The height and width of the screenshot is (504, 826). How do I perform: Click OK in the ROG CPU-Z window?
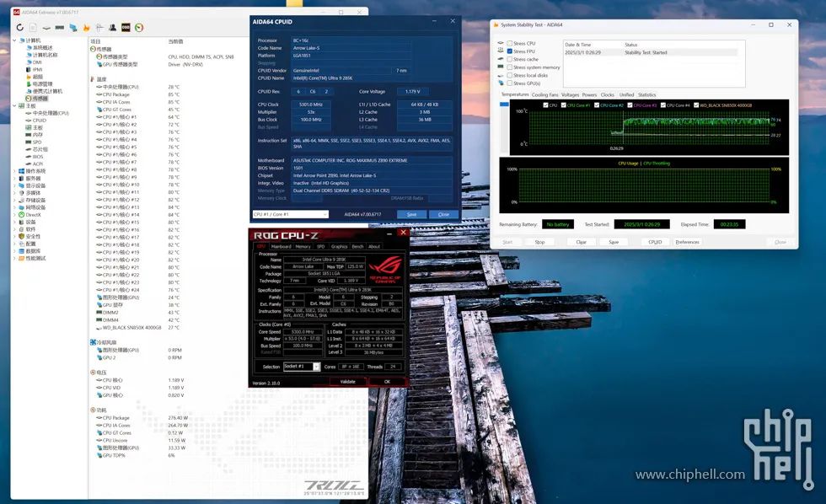387,382
